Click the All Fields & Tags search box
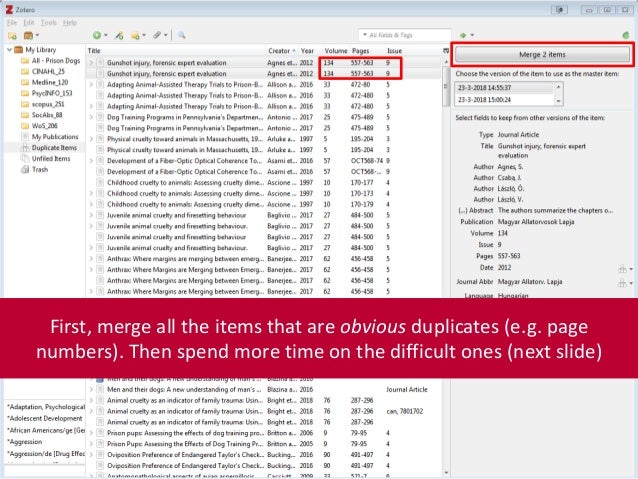The height and width of the screenshot is (479, 638). click(405, 35)
